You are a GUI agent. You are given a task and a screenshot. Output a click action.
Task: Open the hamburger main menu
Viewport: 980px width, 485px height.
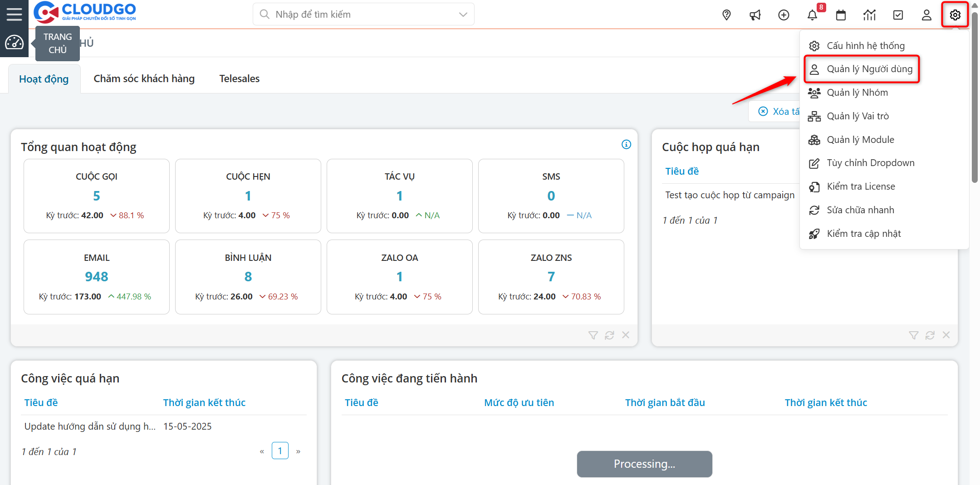click(x=14, y=14)
